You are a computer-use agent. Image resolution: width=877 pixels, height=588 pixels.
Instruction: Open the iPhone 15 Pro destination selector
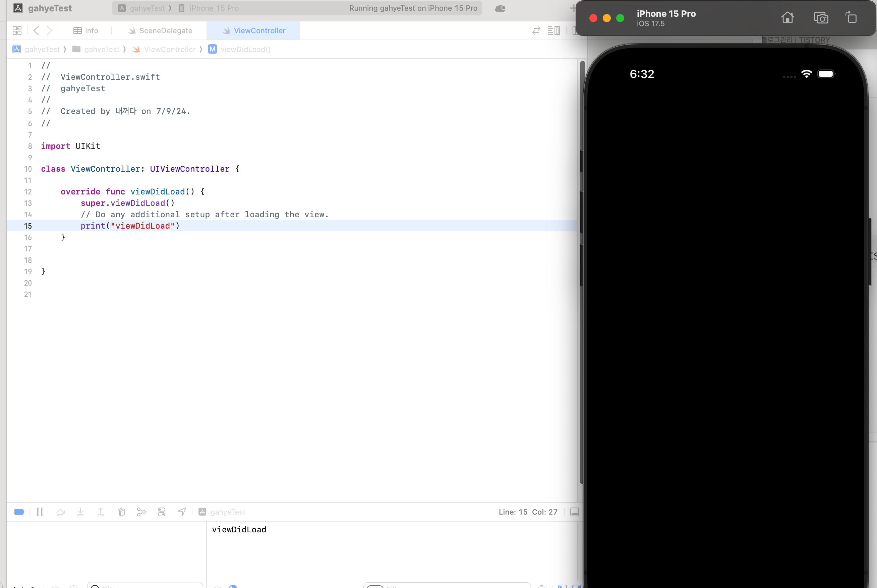(x=214, y=8)
